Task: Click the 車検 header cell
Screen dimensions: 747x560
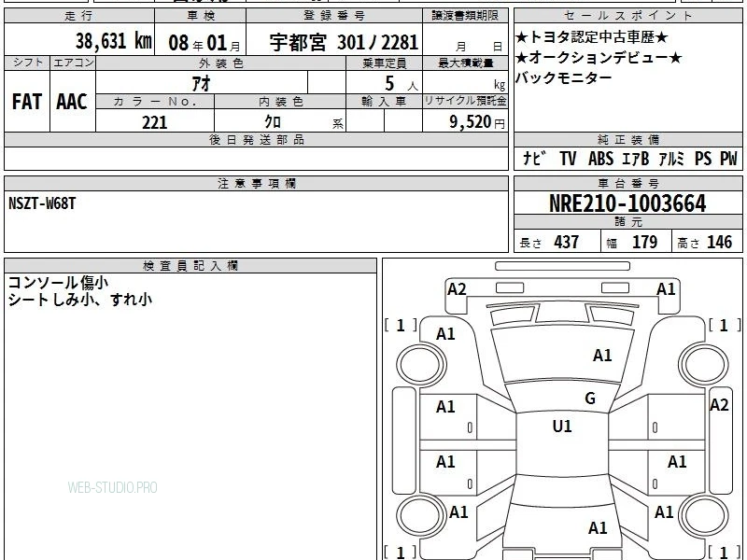Action: pos(201,16)
